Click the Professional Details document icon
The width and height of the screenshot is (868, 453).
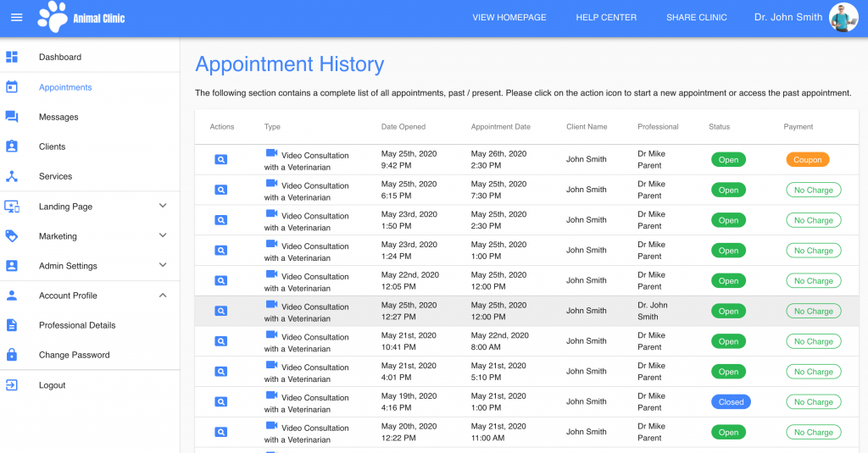(12, 325)
